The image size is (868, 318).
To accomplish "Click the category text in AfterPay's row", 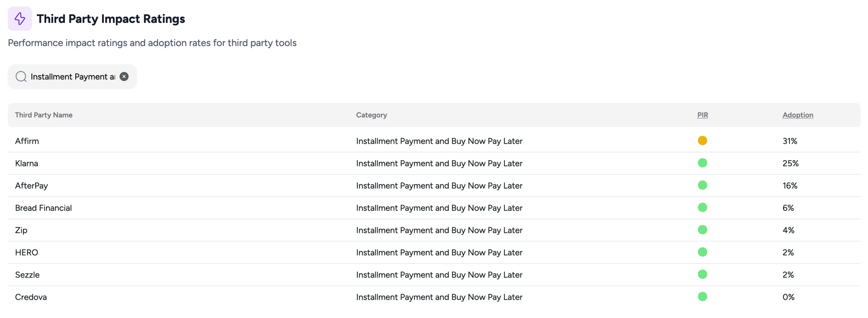I will (439, 186).
